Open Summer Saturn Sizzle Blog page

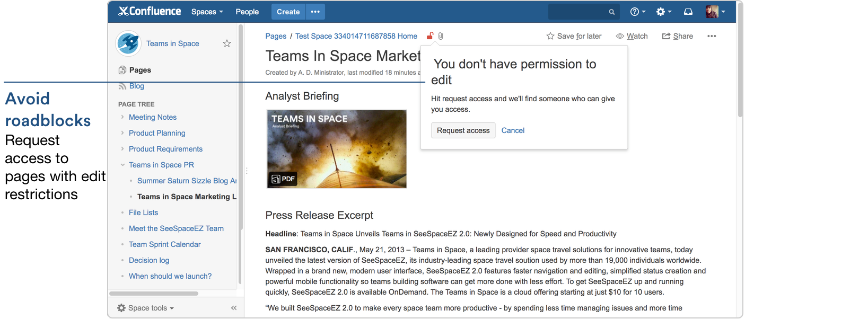coord(187,181)
